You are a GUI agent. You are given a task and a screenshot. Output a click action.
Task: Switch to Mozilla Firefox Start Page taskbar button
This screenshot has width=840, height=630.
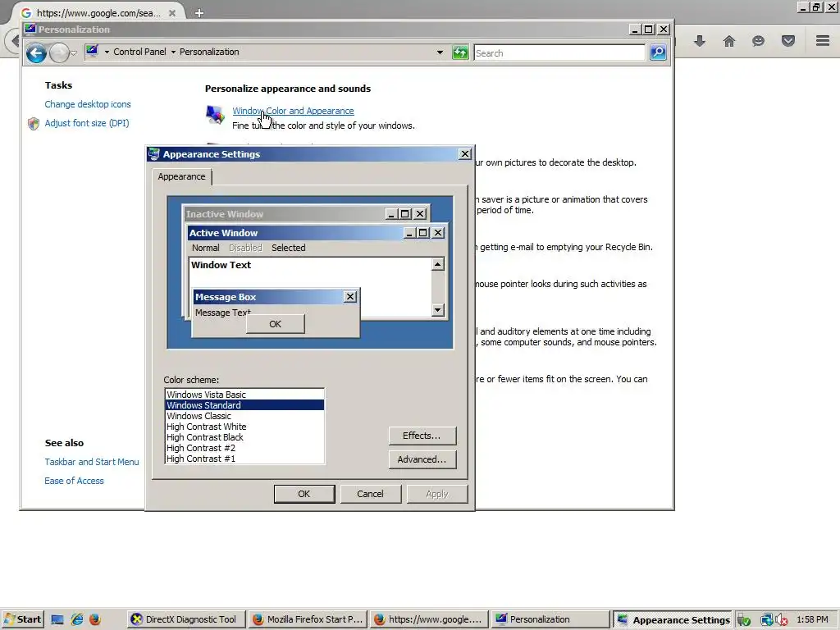tap(308, 620)
